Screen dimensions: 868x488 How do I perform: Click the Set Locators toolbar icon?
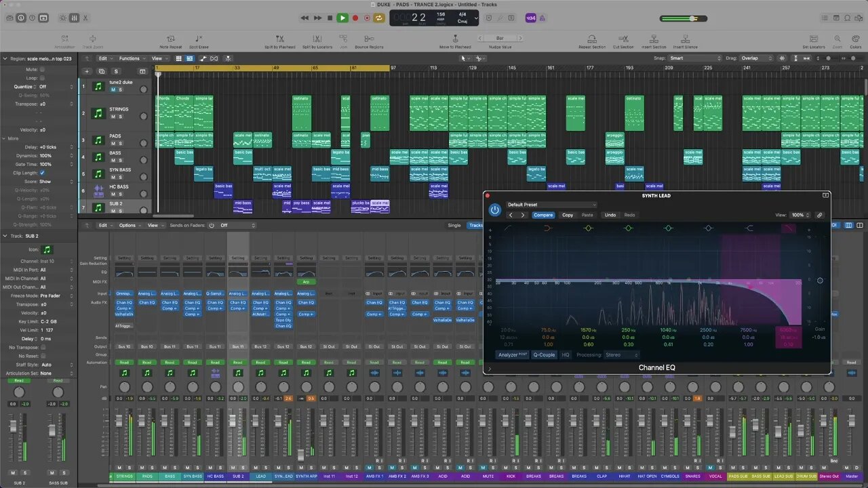coord(812,41)
